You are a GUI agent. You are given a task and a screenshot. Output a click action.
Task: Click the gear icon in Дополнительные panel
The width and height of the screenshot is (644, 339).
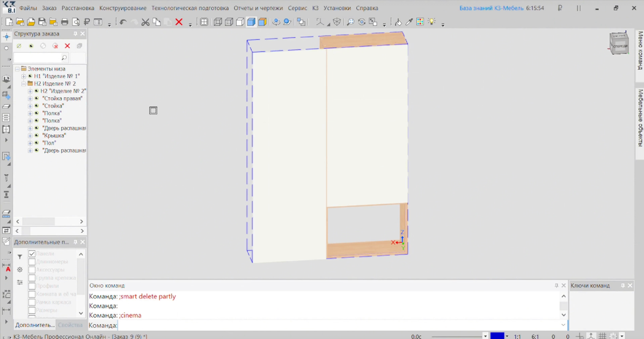coord(20,269)
